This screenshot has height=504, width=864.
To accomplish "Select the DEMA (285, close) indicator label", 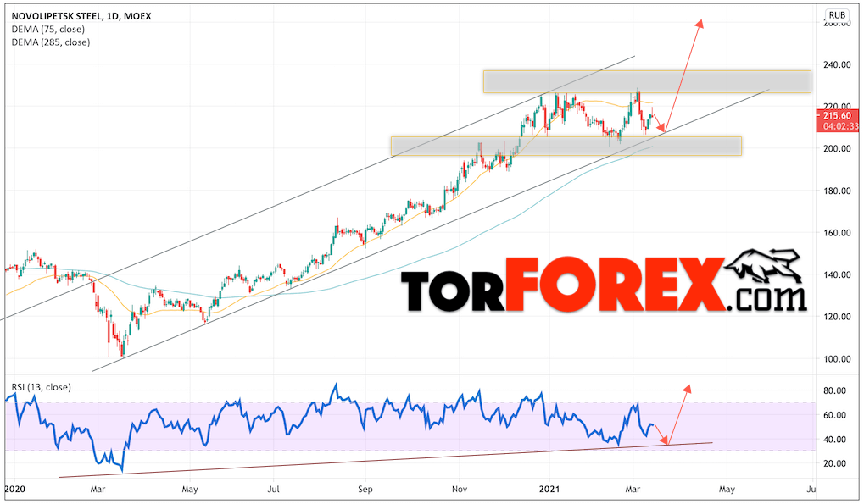I will click(x=51, y=42).
